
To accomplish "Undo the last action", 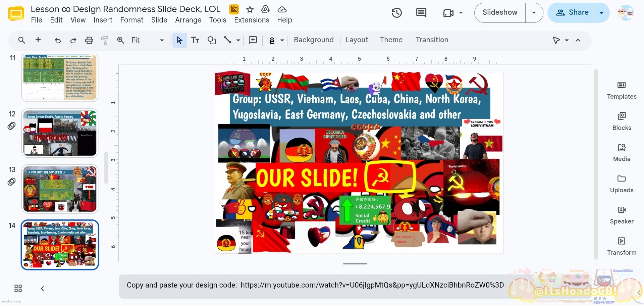I will click(58, 40).
